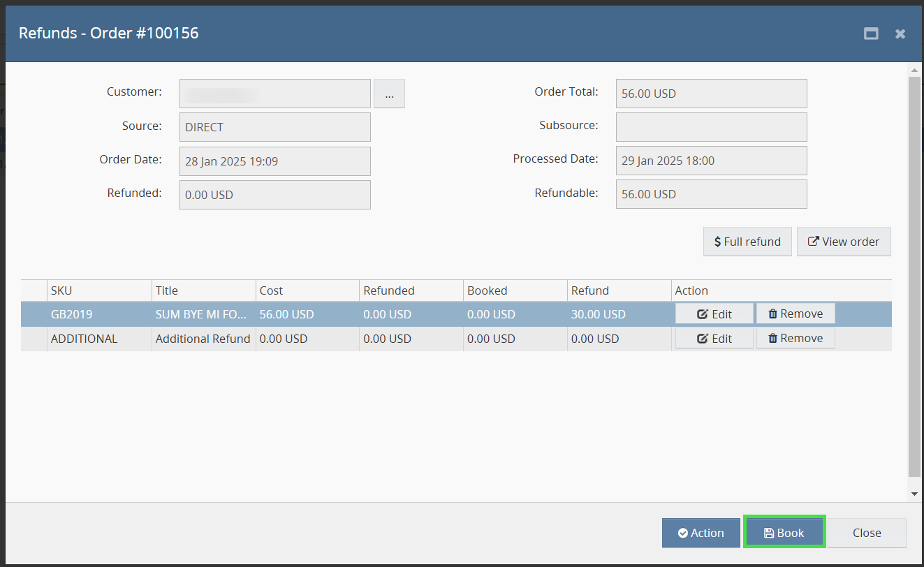Image resolution: width=924 pixels, height=567 pixels.
Task: Remove the GB2019 refund row
Action: tap(795, 314)
